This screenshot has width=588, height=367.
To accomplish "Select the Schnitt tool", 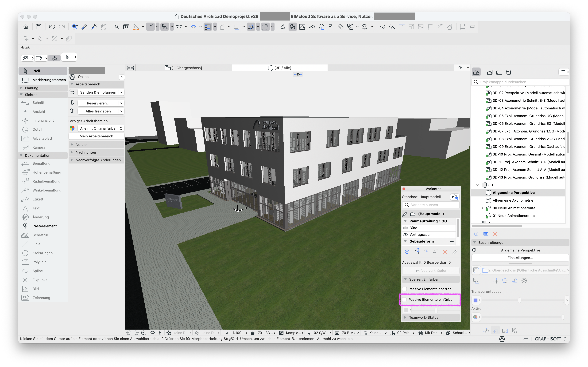I will tap(43, 103).
